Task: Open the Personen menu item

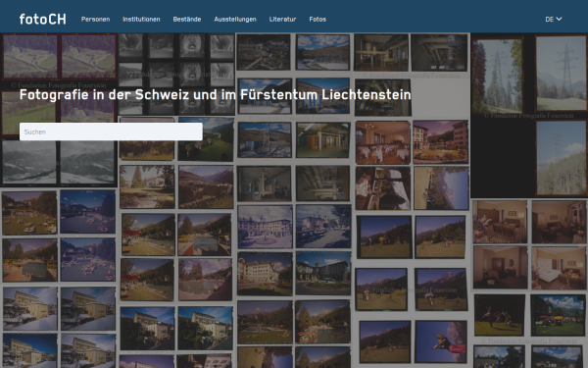Action: click(x=96, y=20)
